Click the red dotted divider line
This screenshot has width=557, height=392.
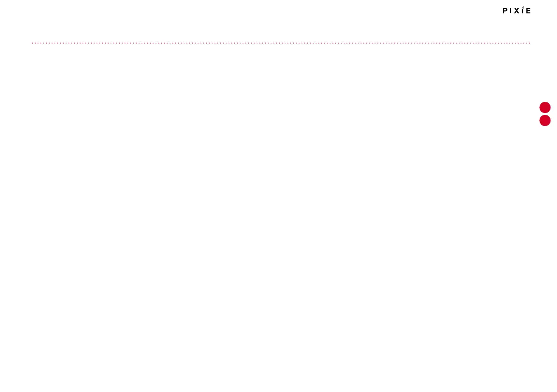281,43
